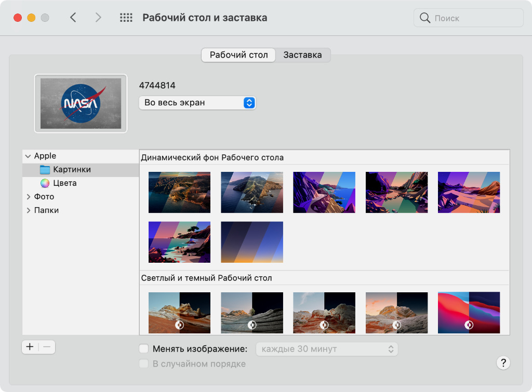The width and height of the screenshot is (532, 392).
Task: Switch to the Рабочий стол tab
Action: [x=238, y=55]
